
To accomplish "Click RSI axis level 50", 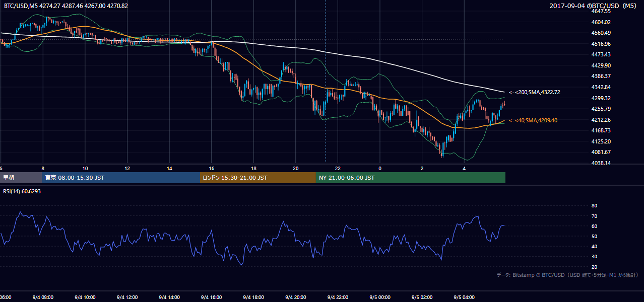I will pos(594,236).
